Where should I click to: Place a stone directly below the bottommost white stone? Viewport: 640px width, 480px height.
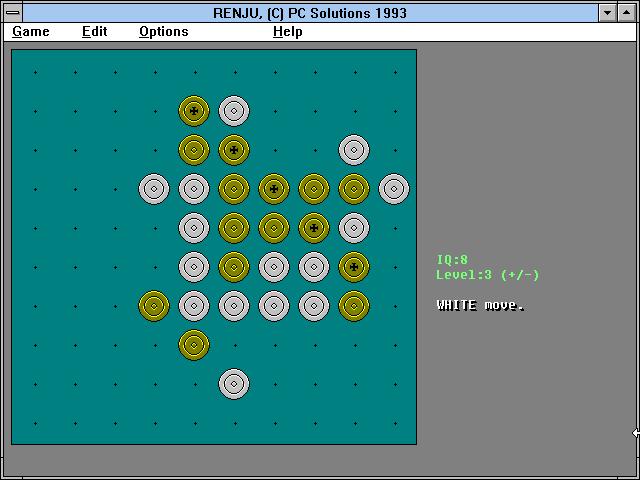coord(236,424)
